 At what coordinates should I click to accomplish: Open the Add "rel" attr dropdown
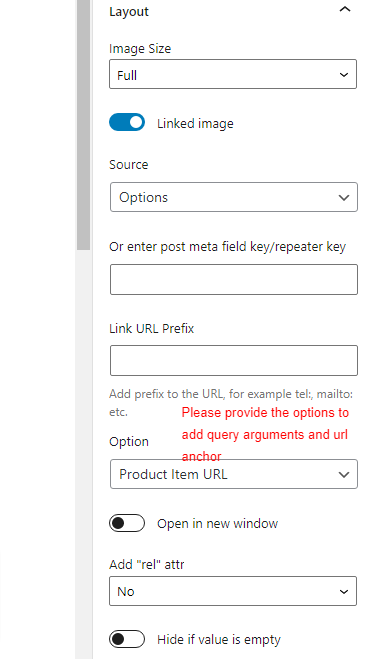tap(233, 591)
